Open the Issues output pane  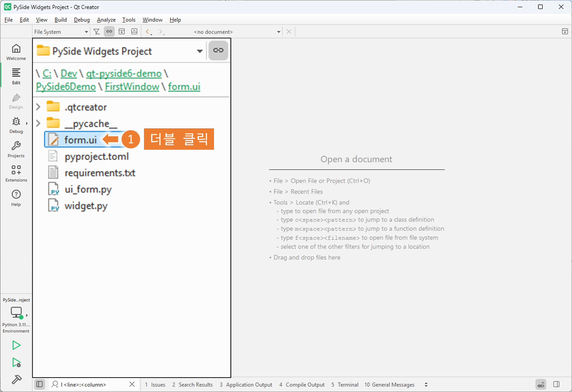[155, 385]
